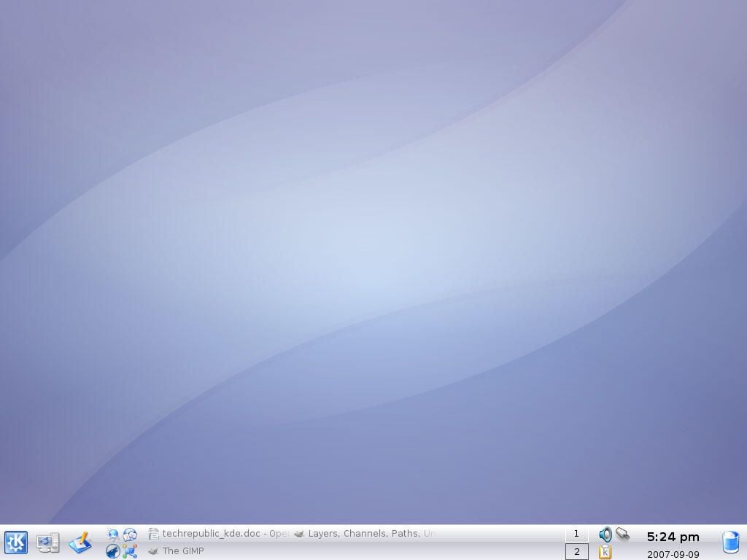Open the speaker volume tray icon
The width and height of the screenshot is (747, 560).
[605, 534]
